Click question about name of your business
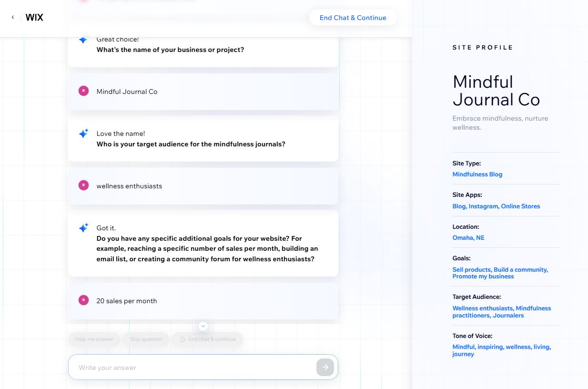Image resolution: width=588 pixels, height=389 pixels. click(170, 50)
